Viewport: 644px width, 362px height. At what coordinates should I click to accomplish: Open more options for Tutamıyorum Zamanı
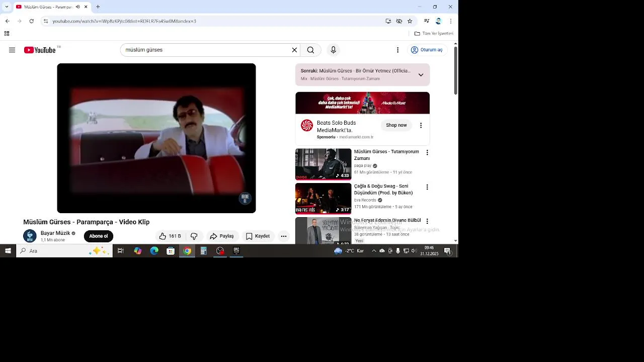pyautogui.click(x=427, y=152)
